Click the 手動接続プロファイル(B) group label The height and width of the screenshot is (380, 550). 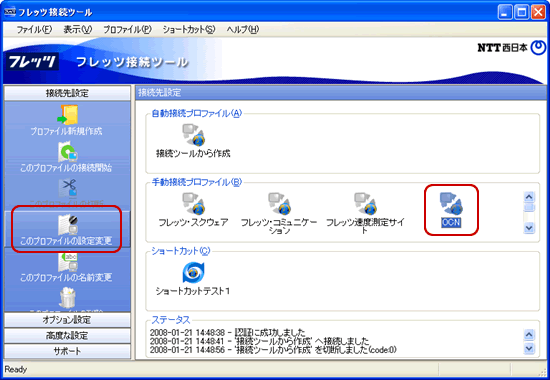point(197,182)
